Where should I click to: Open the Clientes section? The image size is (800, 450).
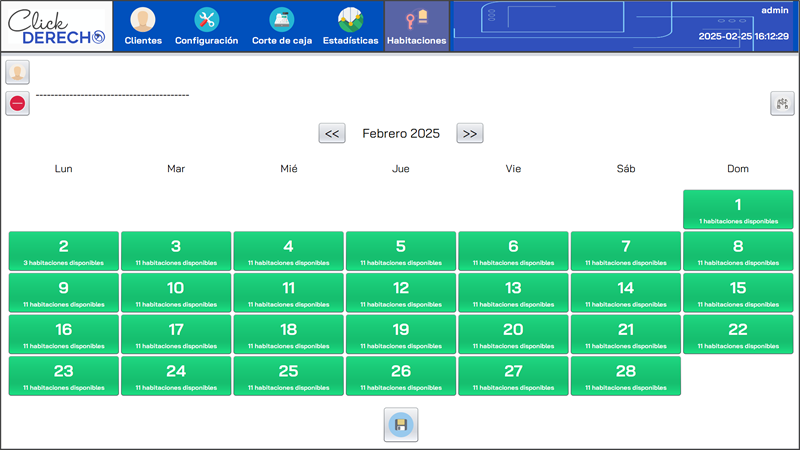point(143,27)
